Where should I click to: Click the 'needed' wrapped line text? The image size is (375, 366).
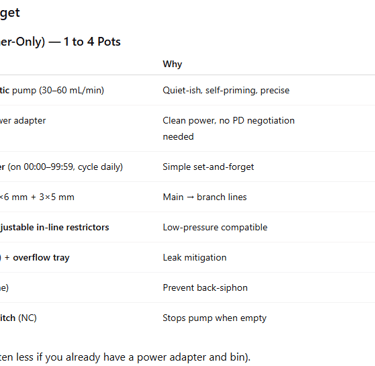coord(178,137)
